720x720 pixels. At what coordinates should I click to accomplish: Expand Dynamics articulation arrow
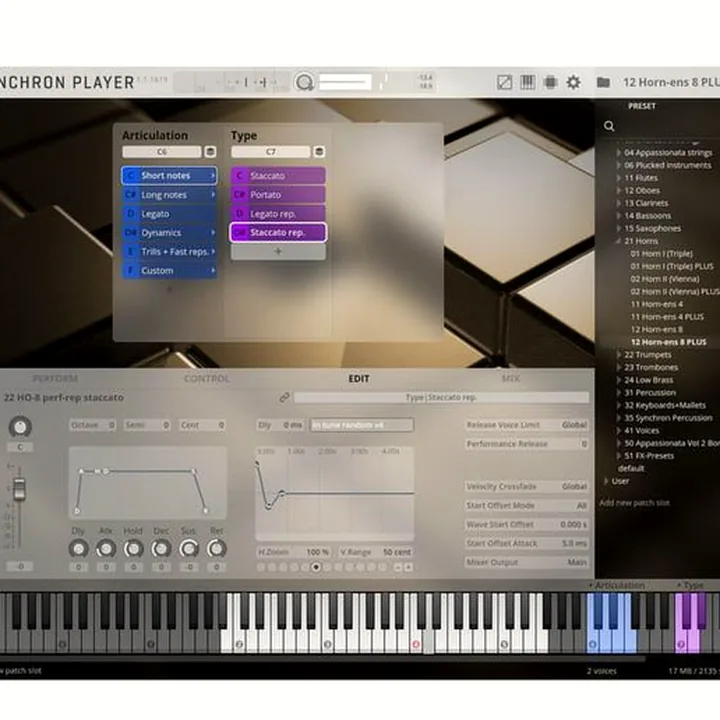(213, 233)
